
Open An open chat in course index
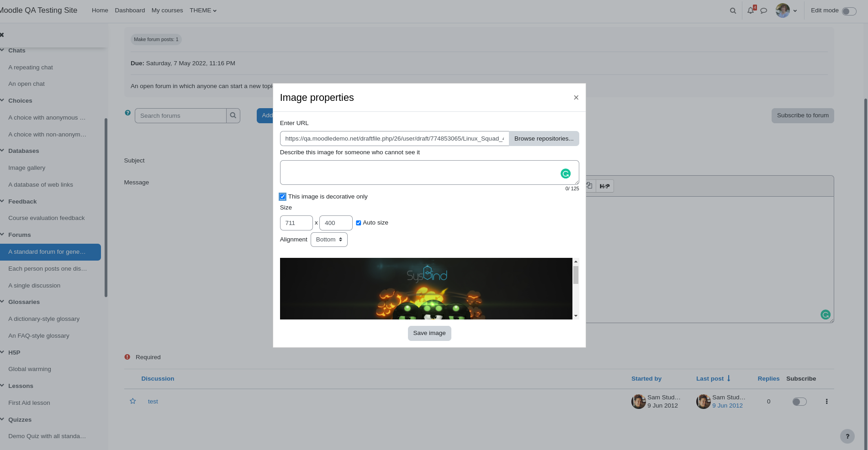tap(26, 84)
